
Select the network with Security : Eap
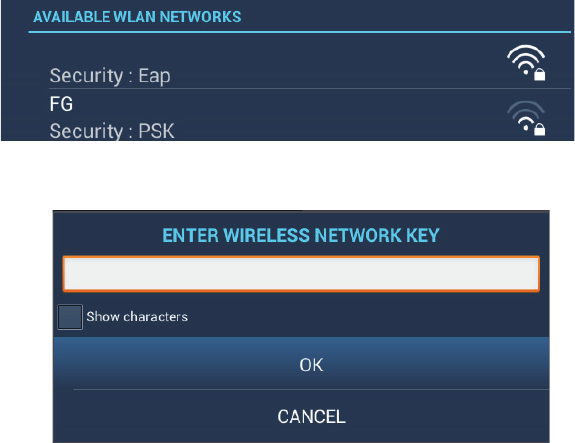310,62
